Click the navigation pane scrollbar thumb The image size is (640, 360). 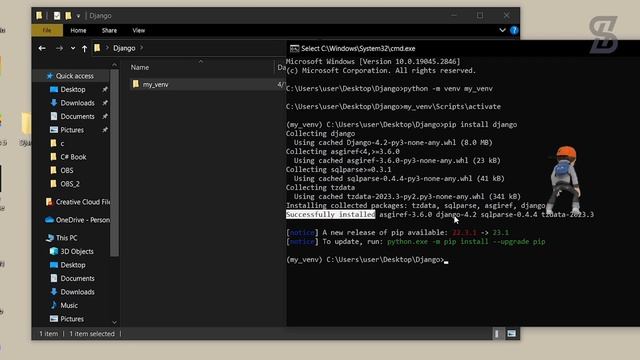[x=114, y=162]
